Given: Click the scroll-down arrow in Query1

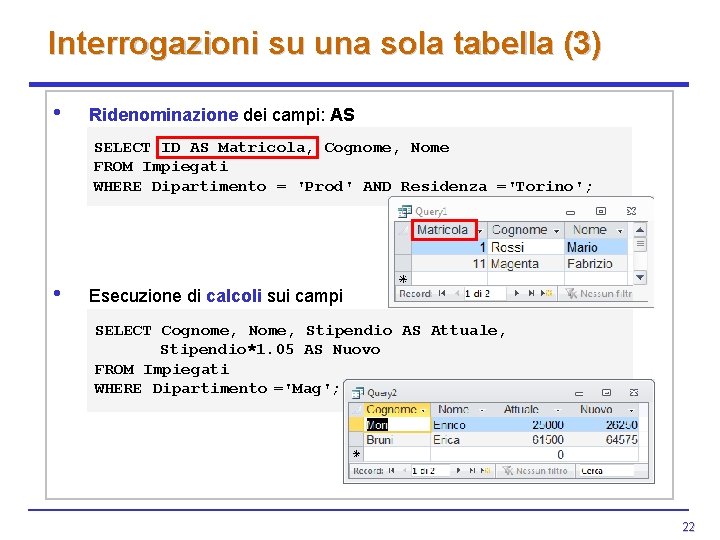Looking at the screenshot, I should (640, 277).
